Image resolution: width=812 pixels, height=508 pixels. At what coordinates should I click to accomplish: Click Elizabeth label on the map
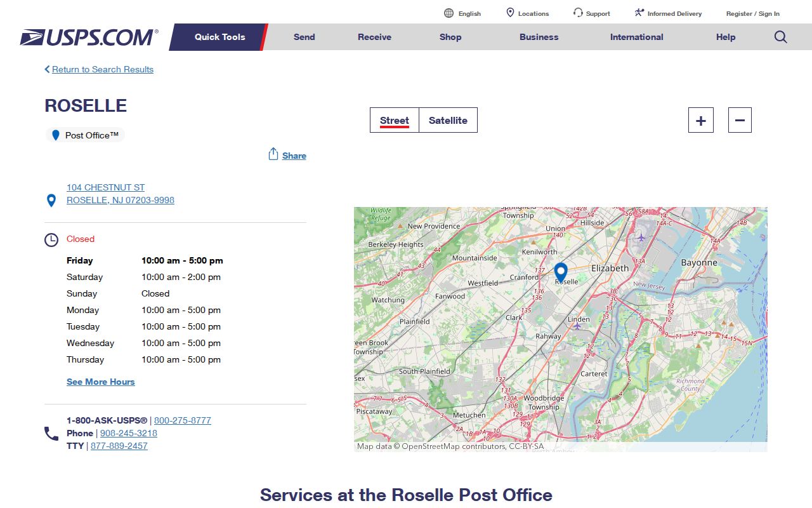(x=610, y=268)
